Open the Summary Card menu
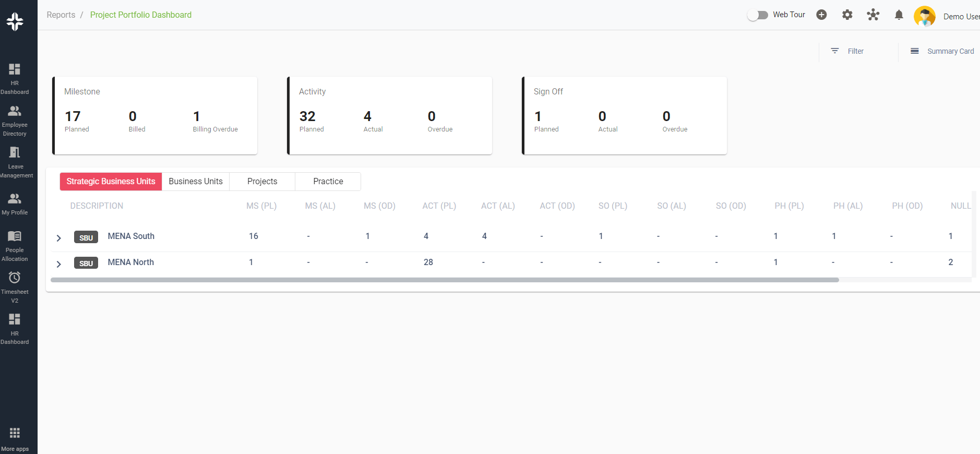 coord(942,51)
